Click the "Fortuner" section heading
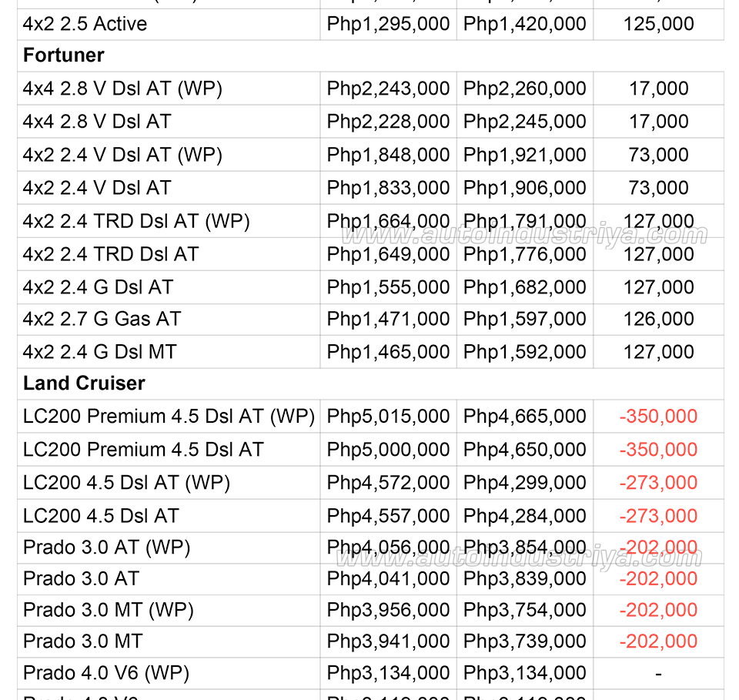Image resolution: width=739 pixels, height=700 pixels. pos(64,55)
